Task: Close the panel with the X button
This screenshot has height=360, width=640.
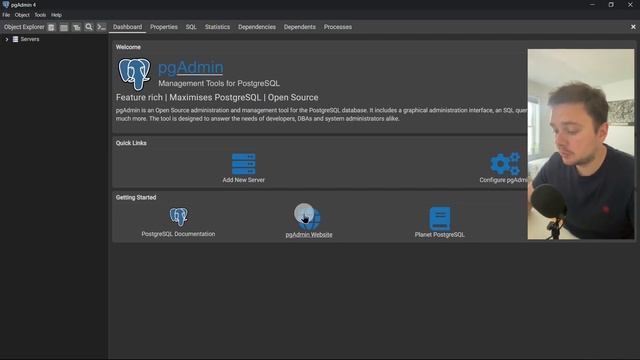Action: (x=633, y=27)
